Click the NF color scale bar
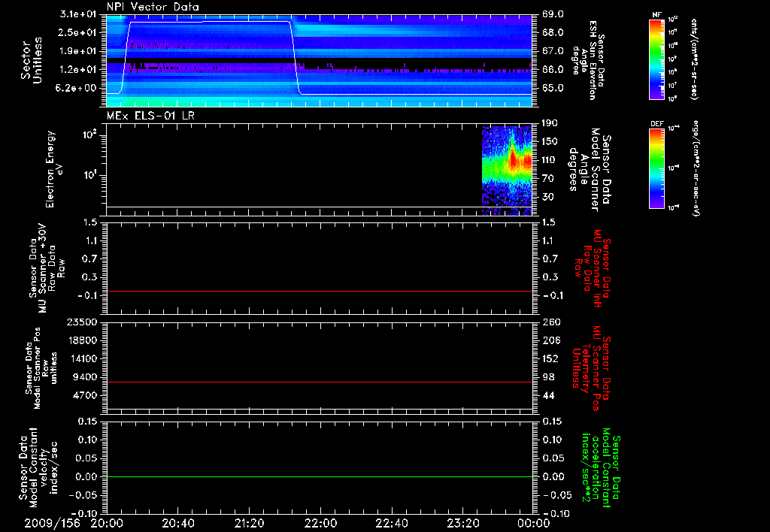 click(656, 59)
